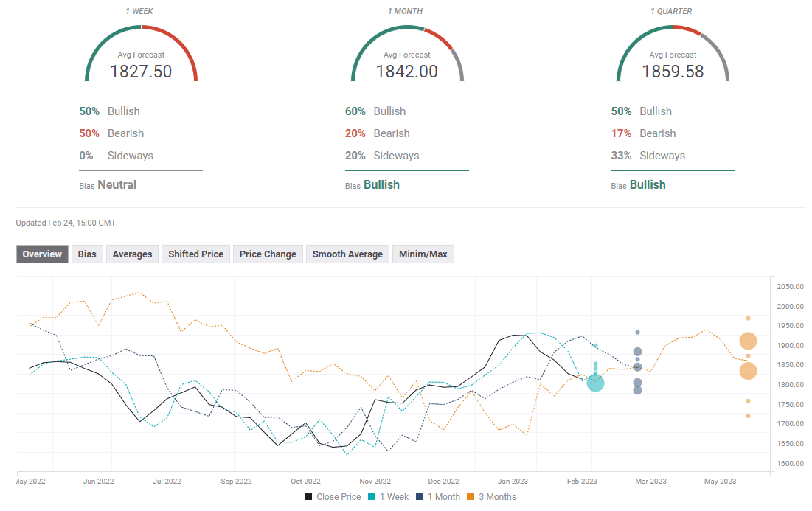The width and height of the screenshot is (812, 511).
Task: Switch to Smooth Average view
Action: pos(347,254)
